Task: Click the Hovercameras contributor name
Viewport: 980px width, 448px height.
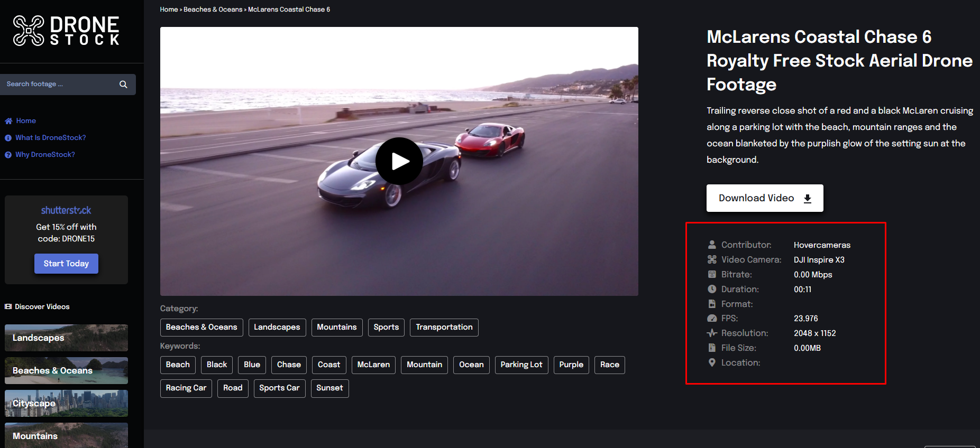Action: point(822,245)
